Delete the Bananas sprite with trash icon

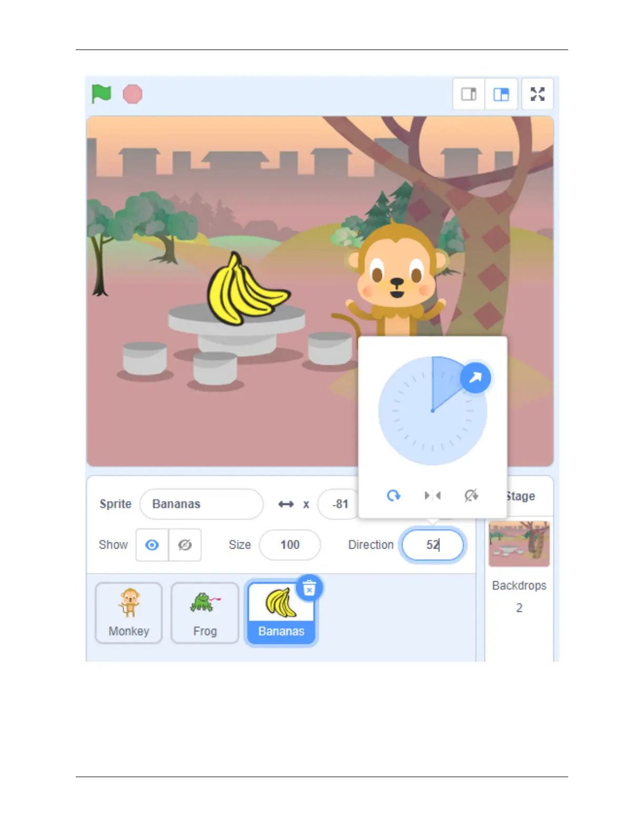[309, 589]
